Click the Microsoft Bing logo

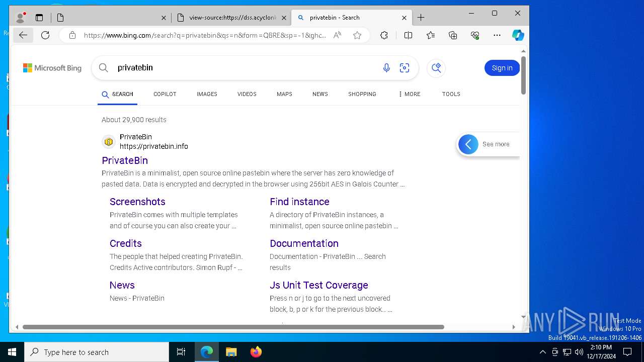tap(52, 68)
